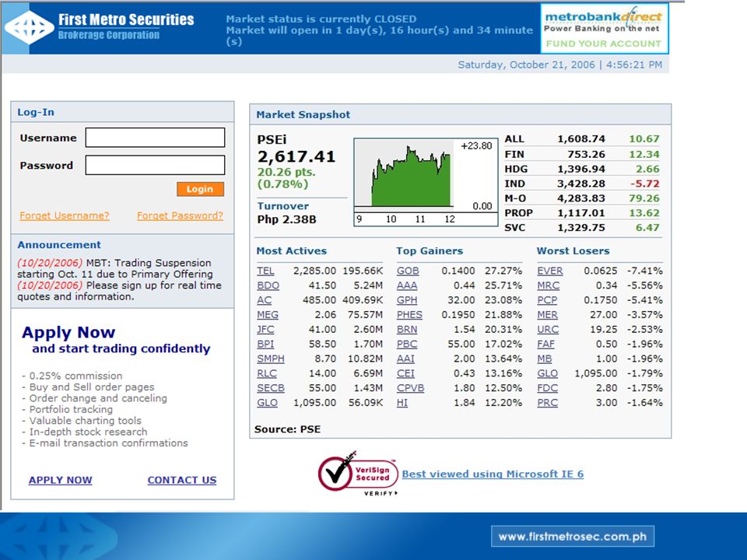
Task: Click the sign up for real time quotes announcement
Action: [120, 291]
